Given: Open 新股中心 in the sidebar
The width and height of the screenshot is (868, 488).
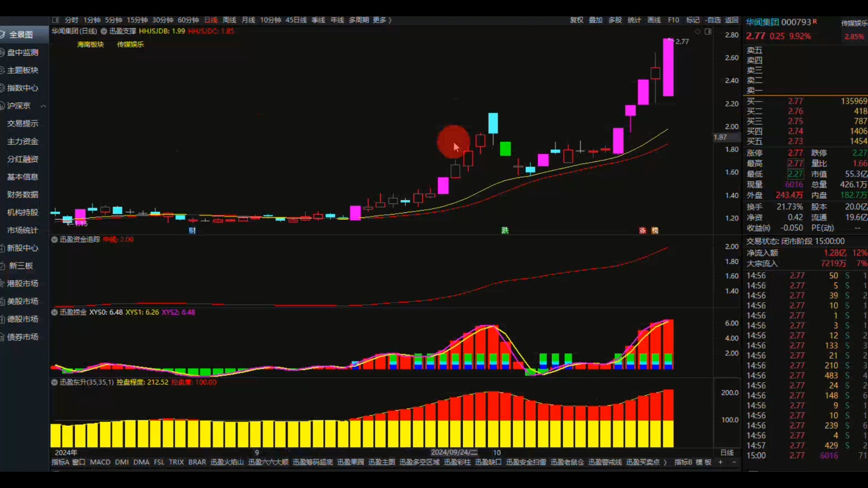Looking at the screenshot, I should (x=23, y=248).
